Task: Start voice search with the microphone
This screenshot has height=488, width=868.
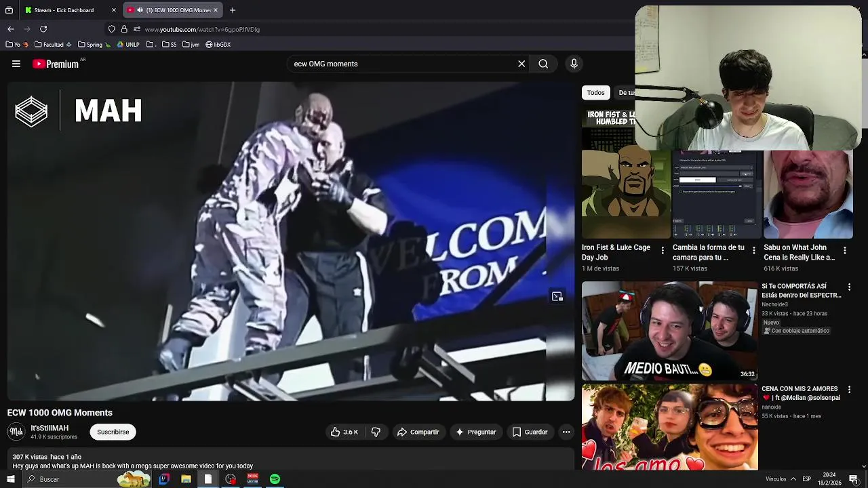Action: [574, 64]
